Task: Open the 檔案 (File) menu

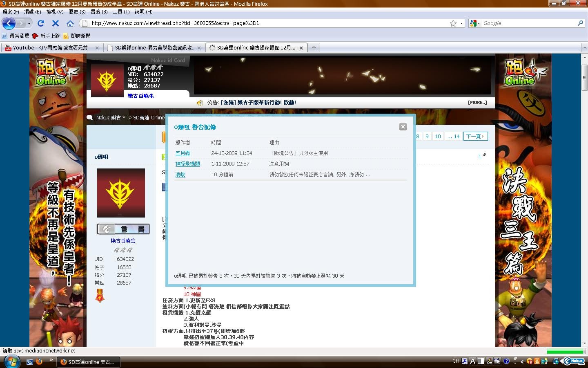Action: coord(11,12)
